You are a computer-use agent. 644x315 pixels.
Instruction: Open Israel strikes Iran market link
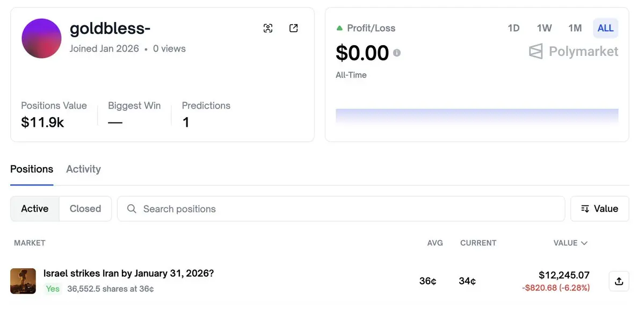coord(128,273)
